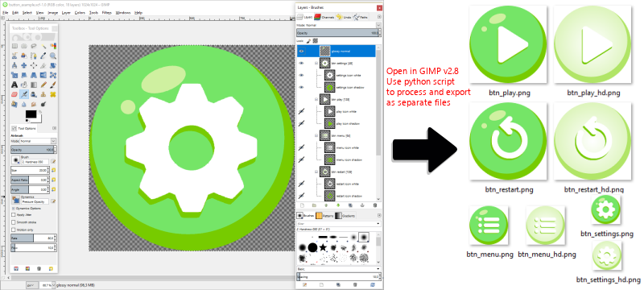Select the Pencil tool
Screen dimensions: 644x290
pyautogui.click(x=44, y=85)
